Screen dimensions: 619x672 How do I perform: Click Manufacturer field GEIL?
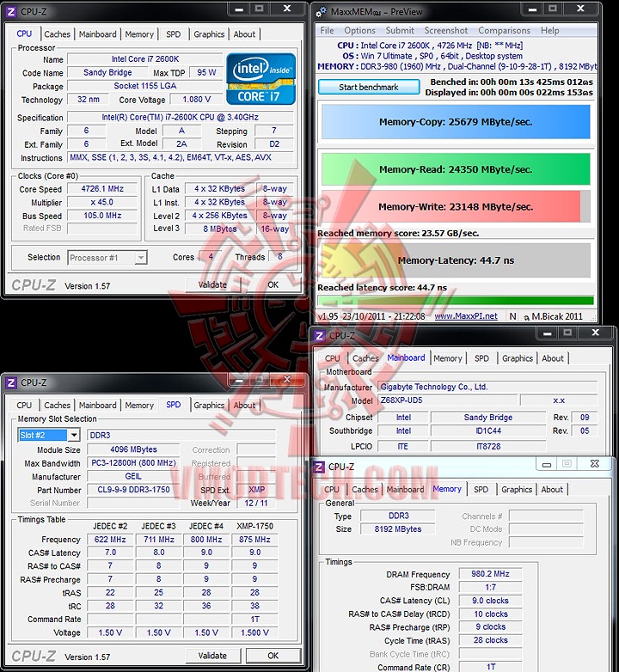click(x=133, y=476)
